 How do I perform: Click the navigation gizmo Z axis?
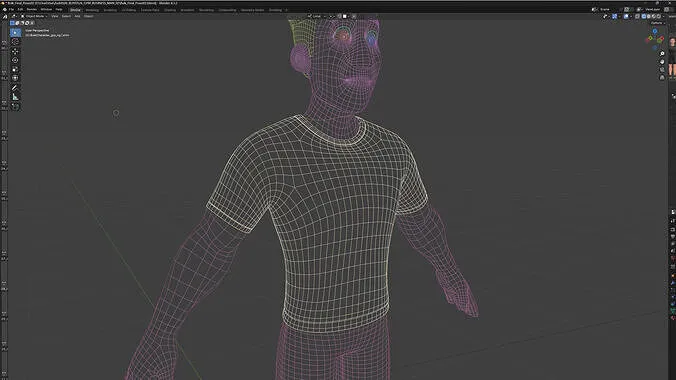(x=655, y=31)
